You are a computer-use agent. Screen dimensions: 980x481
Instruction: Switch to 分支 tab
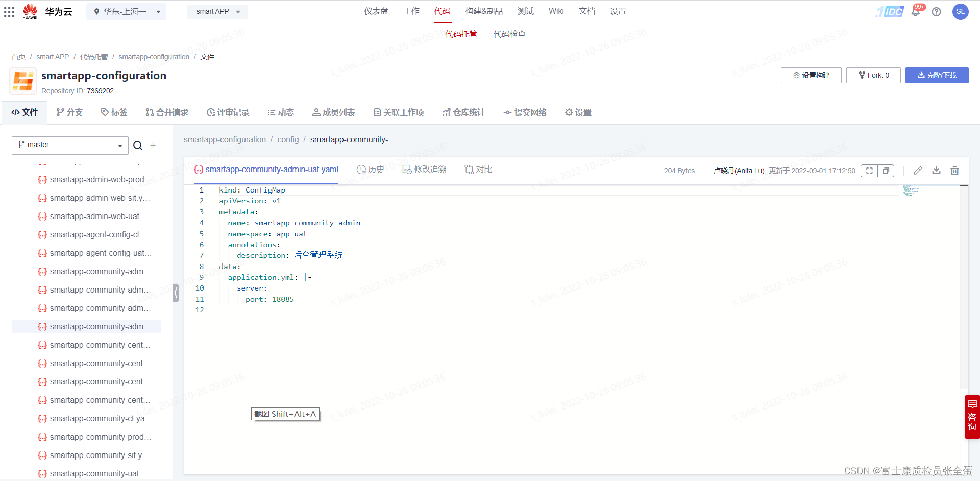(x=69, y=112)
